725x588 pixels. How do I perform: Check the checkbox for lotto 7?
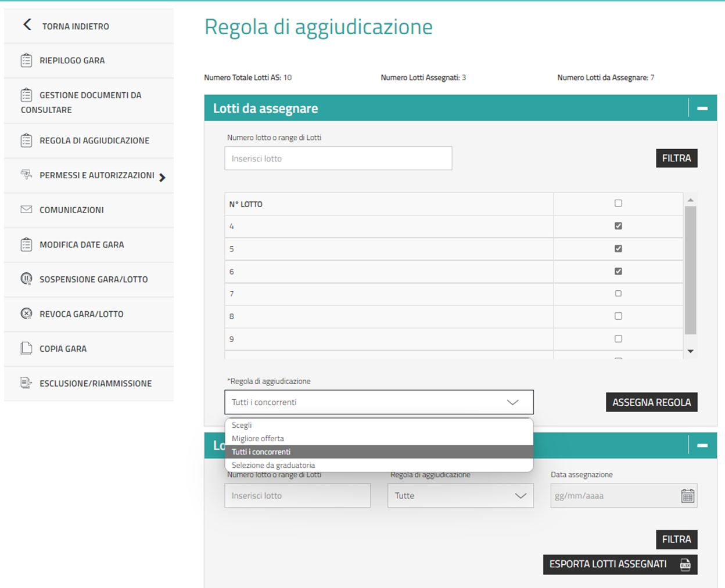point(618,294)
